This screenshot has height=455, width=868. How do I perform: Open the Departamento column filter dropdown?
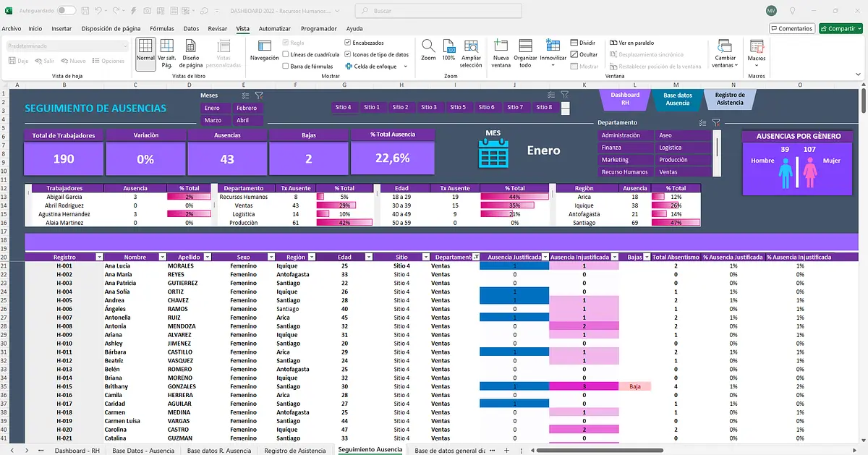[475, 257]
